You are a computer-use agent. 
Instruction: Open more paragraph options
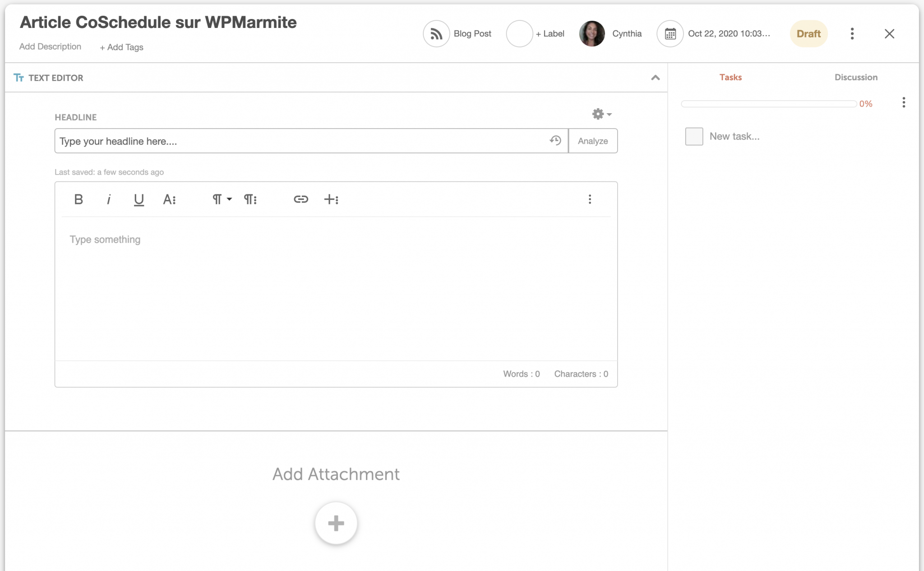pos(250,199)
